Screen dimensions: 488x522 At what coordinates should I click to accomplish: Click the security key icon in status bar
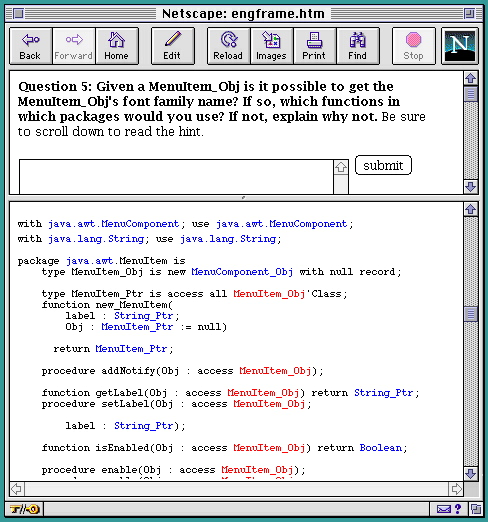tap(24, 509)
